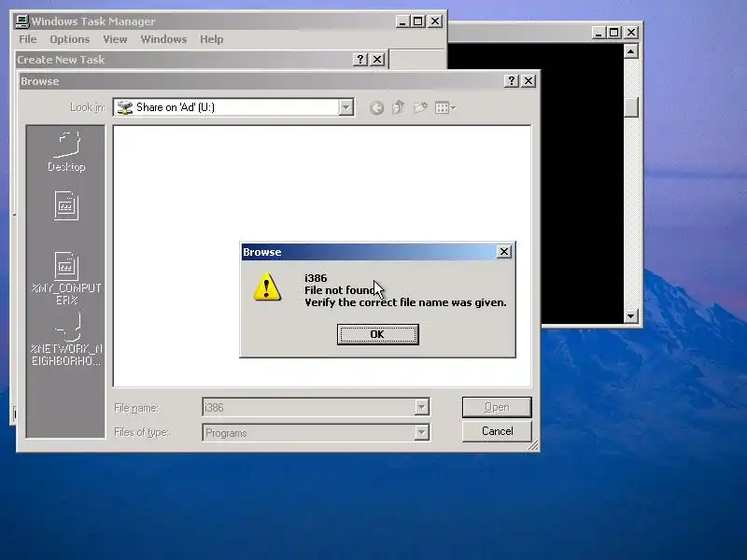Close the Browse error message box
Screen dimensions: 747x560
[x=504, y=251]
